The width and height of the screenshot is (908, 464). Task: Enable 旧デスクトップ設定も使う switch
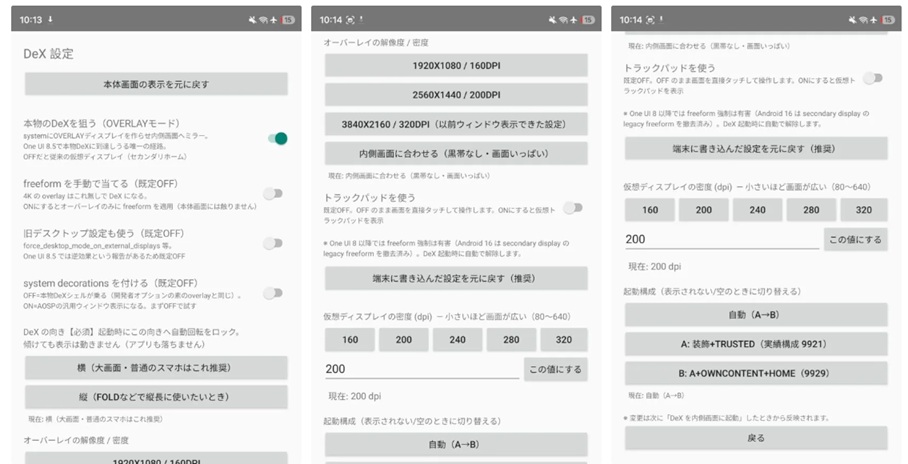coord(273,243)
